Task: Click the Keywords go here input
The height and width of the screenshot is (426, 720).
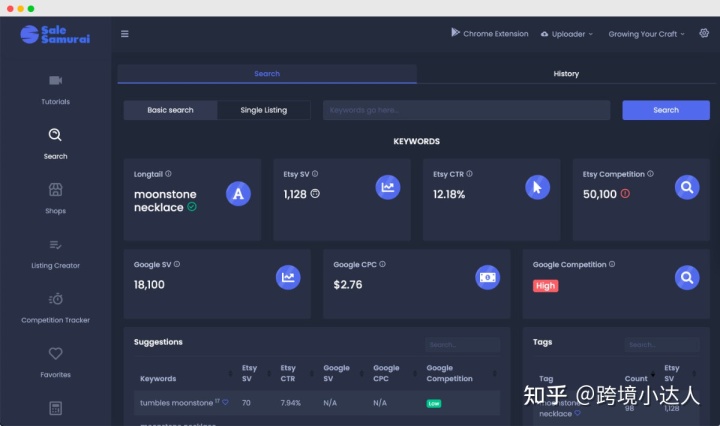Action: pyautogui.click(x=466, y=110)
